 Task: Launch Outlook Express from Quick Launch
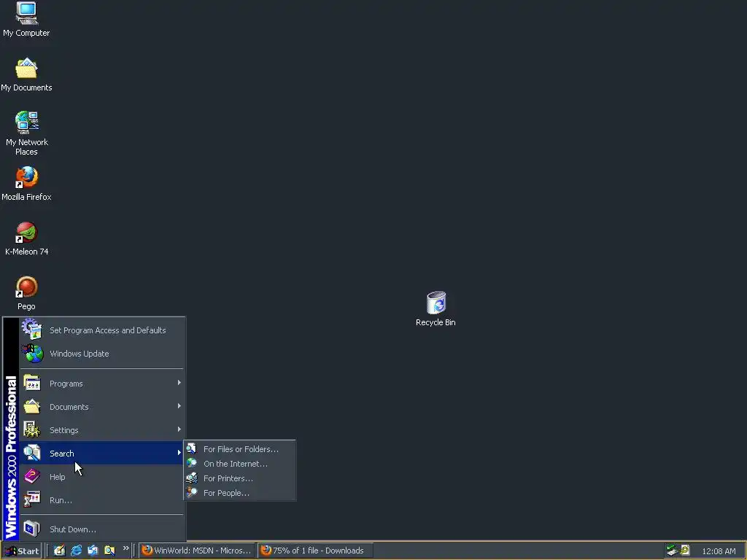93,551
